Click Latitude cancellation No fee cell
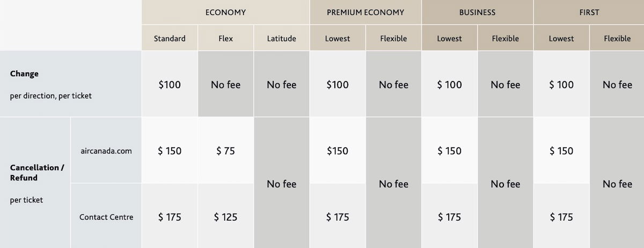The image size is (644, 248). point(282,184)
